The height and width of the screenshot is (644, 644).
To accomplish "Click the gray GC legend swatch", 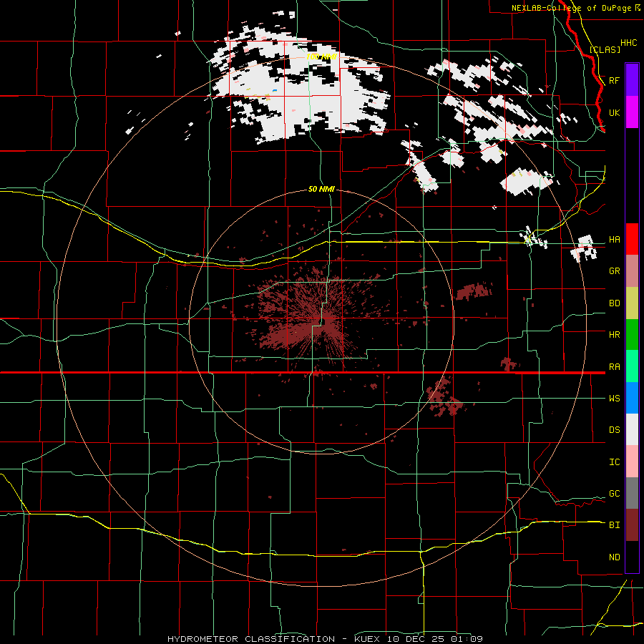I will pyautogui.click(x=632, y=493).
